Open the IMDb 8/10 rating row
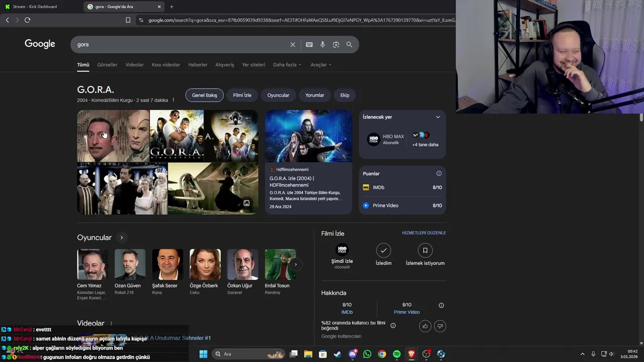Screen dimensions: 644x362 coord(402,188)
